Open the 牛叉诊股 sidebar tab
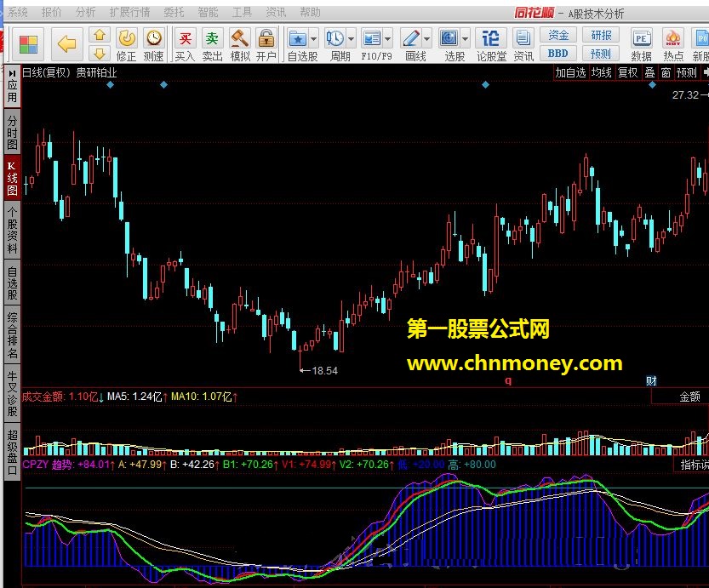The image size is (709, 588). (12, 394)
